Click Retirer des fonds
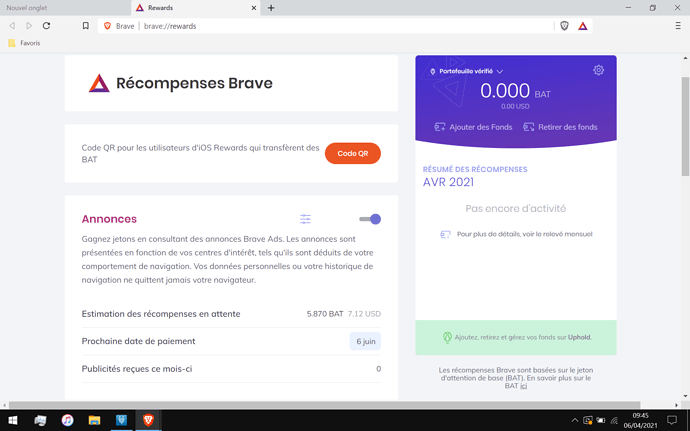Viewport: 690px width, 431px height. coord(568,127)
